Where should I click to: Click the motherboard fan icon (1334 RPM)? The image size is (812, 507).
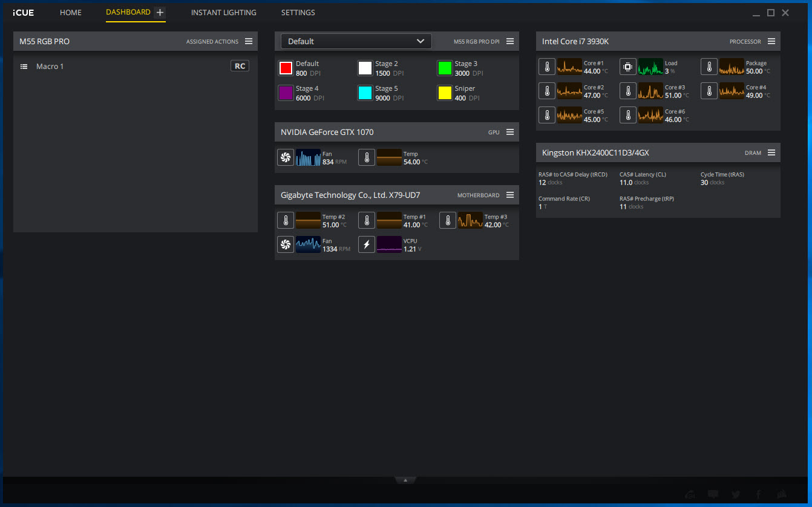click(286, 244)
